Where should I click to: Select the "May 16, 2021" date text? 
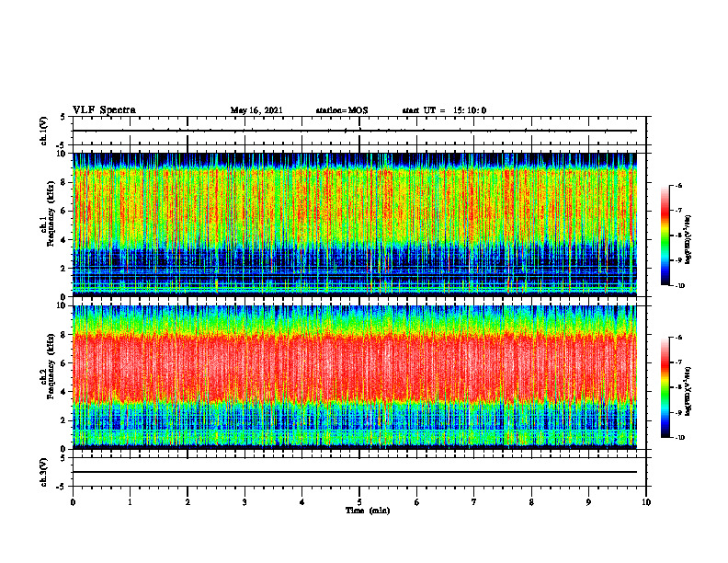point(256,110)
